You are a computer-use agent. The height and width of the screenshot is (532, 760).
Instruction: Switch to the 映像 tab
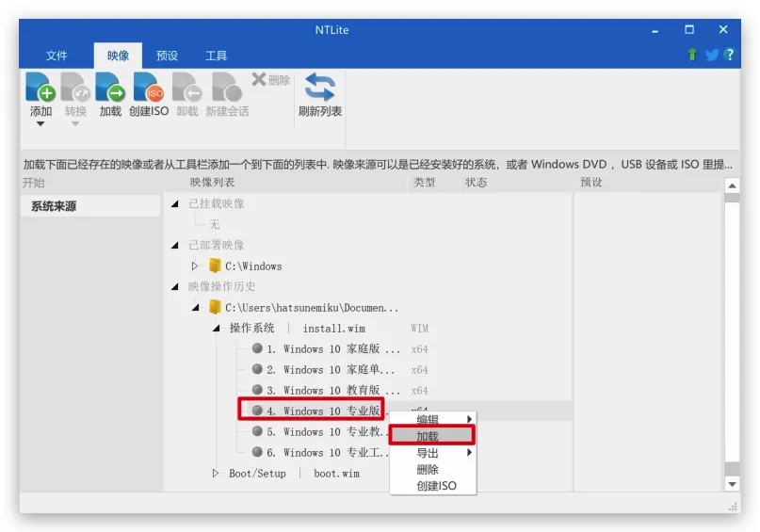tap(118, 56)
